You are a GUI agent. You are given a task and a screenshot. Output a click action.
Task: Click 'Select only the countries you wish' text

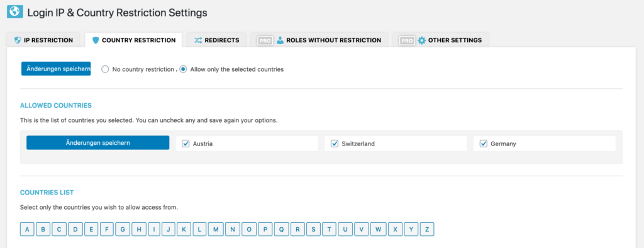point(99,207)
